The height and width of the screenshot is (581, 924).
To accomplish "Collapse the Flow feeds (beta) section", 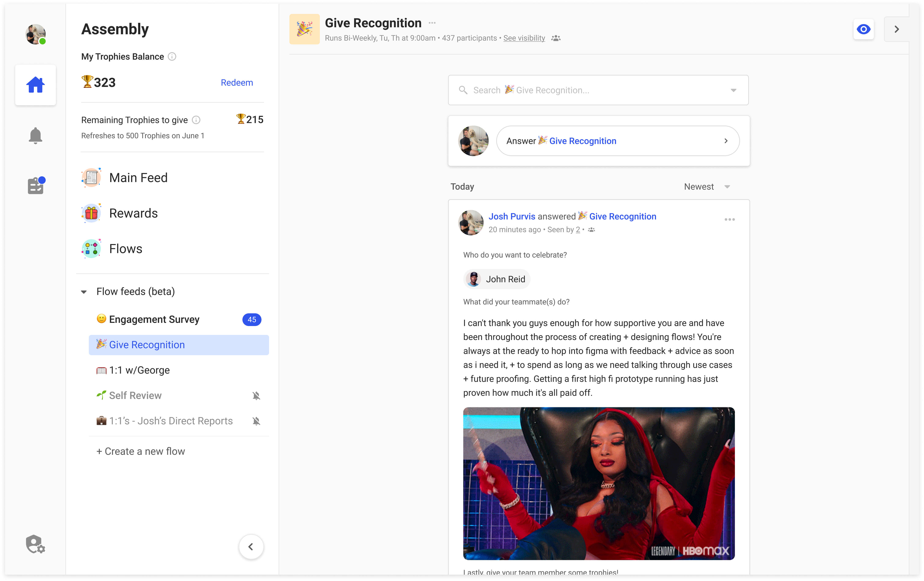I will pos(84,292).
